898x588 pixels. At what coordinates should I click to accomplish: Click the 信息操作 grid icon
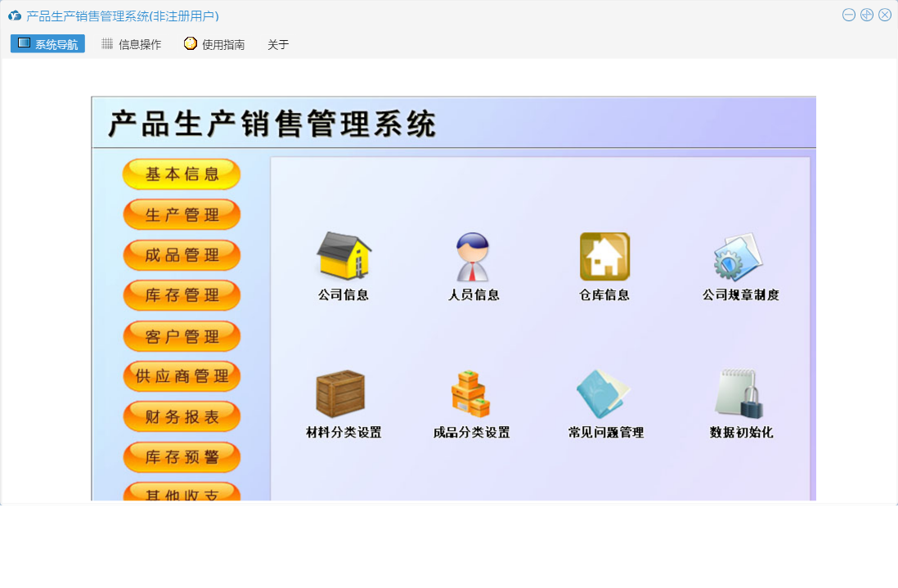tap(107, 43)
